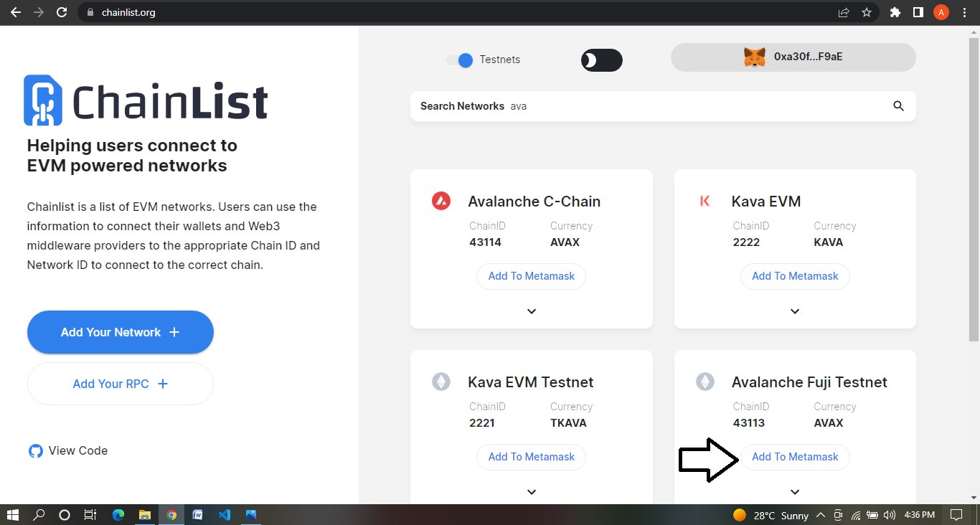980x525 pixels.
Task: Click the weather widget 28°C Sunny
Action: [x=771, y=515]
